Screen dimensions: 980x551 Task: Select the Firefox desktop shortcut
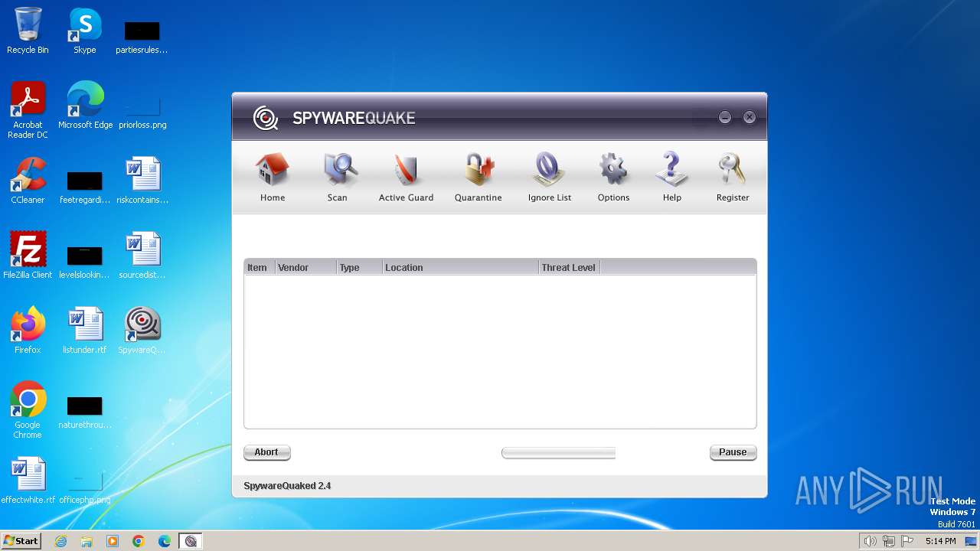click(x=28, y=331)
